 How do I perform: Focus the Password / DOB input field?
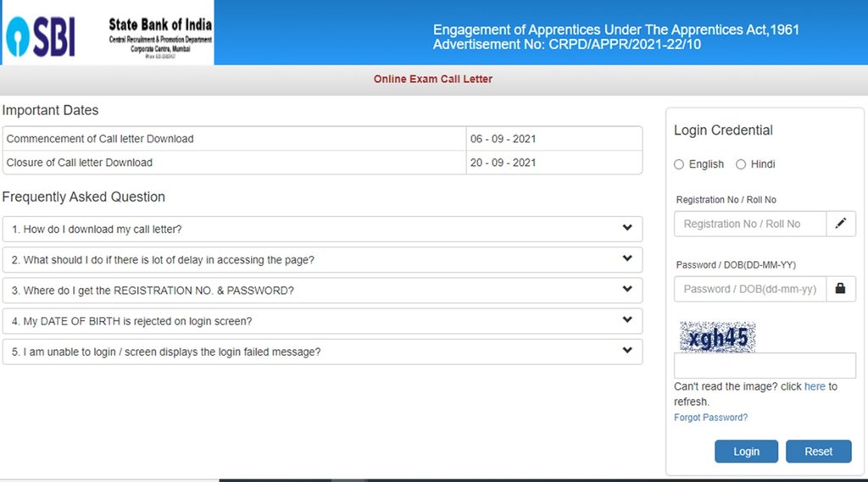tap(750, 289)
